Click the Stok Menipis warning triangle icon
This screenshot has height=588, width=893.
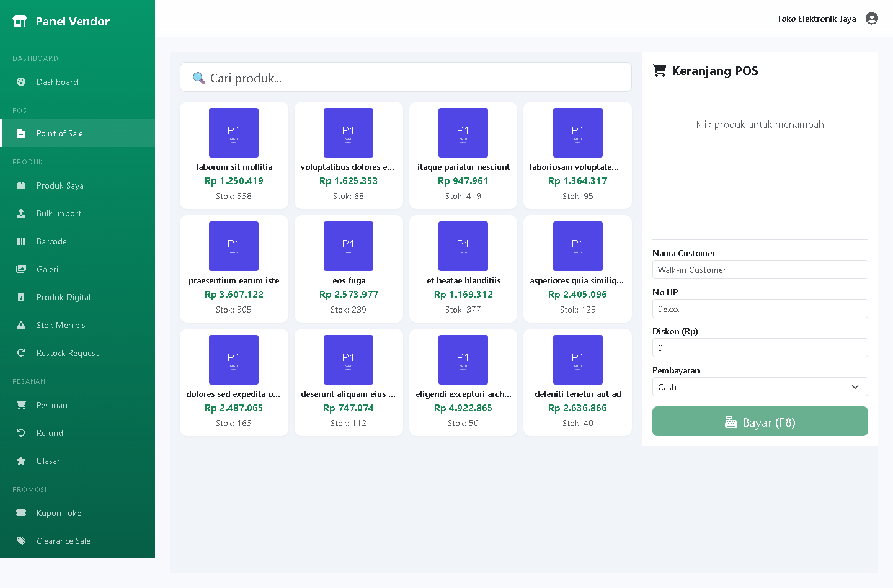(21, 325)
